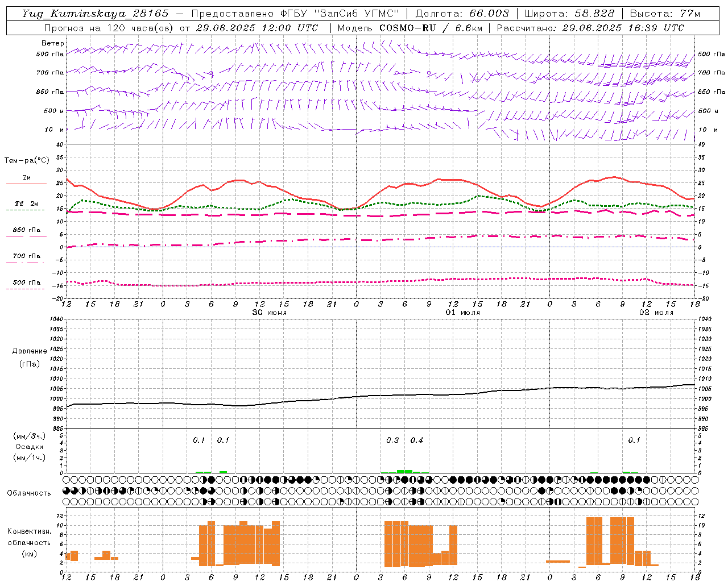
Task: Click the 10 м wind level label on the left
Action: 55,130
